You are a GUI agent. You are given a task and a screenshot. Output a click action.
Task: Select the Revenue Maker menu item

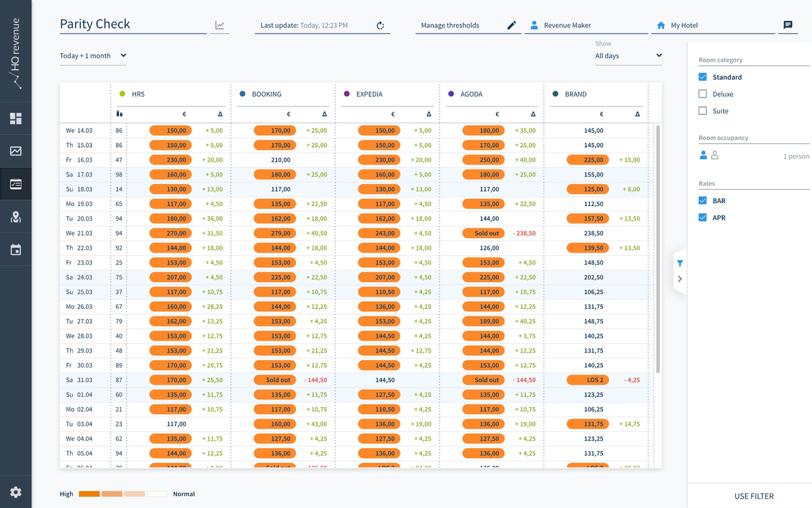tap(567, 25)
